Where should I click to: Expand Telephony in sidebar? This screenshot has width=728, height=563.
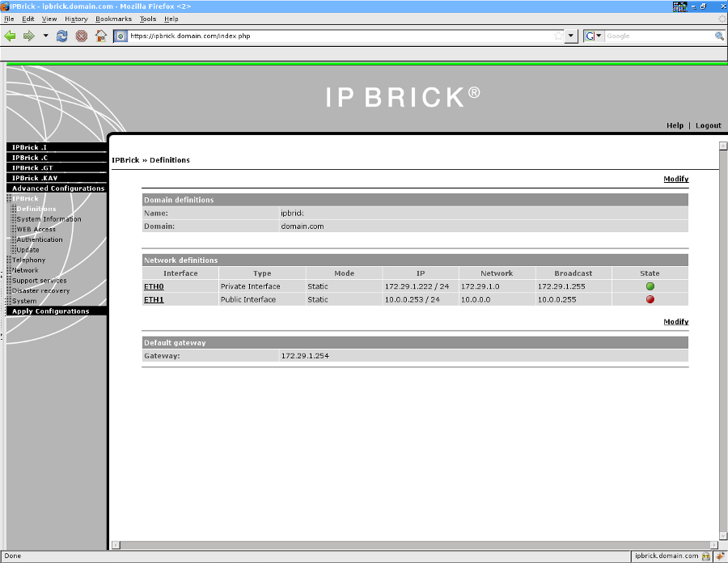(28, 260)
